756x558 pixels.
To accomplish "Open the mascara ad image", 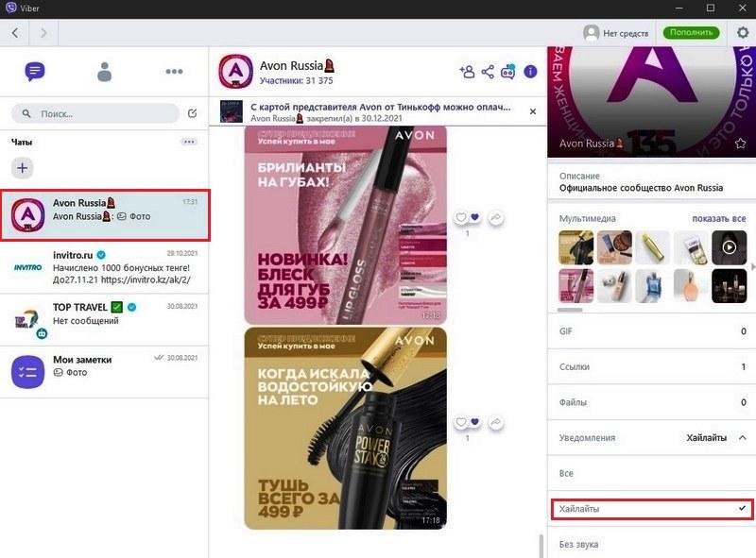I will point(345,429).
